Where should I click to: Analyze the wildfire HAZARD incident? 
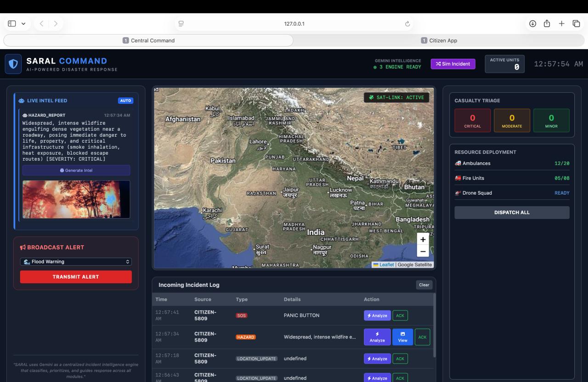click(377, 337)
